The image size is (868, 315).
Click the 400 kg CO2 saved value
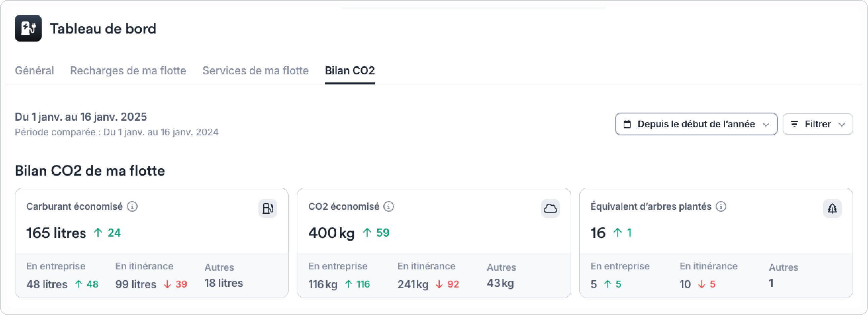pos(331,233)
